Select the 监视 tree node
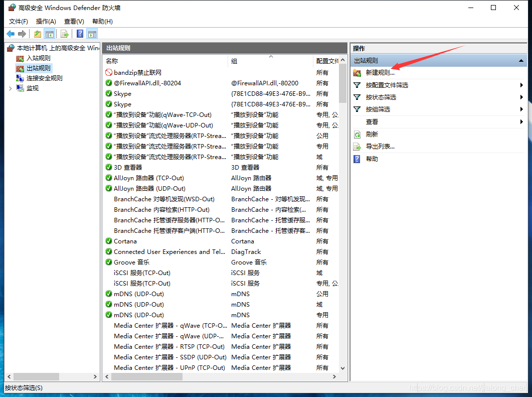 (33, 88)
